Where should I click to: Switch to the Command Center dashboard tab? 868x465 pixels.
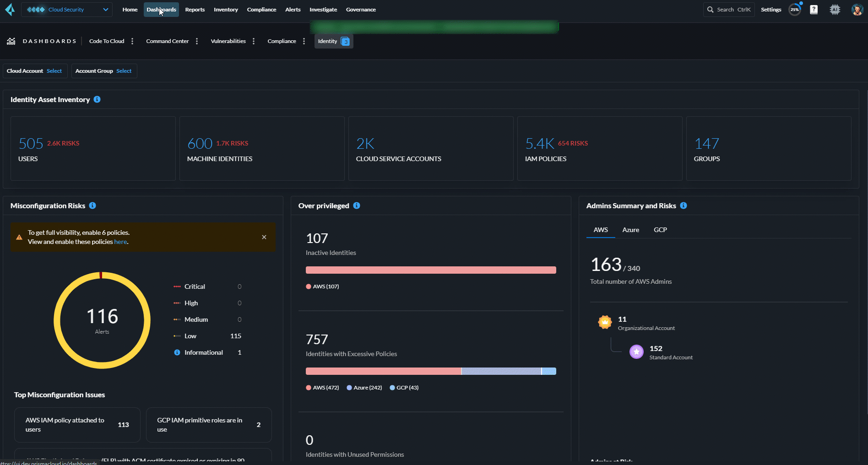(168, 41)
